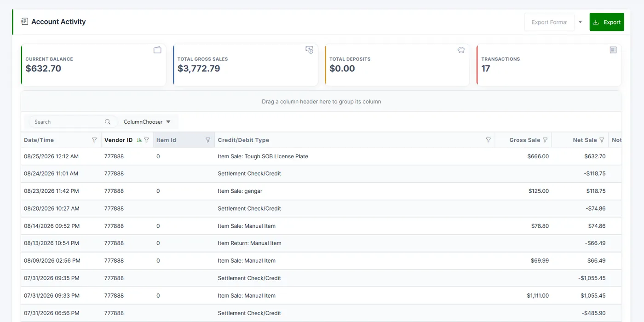Click the Vendor ID sort indicator icon
Viewport: 644px width, 322px height.
click(139, 140)
